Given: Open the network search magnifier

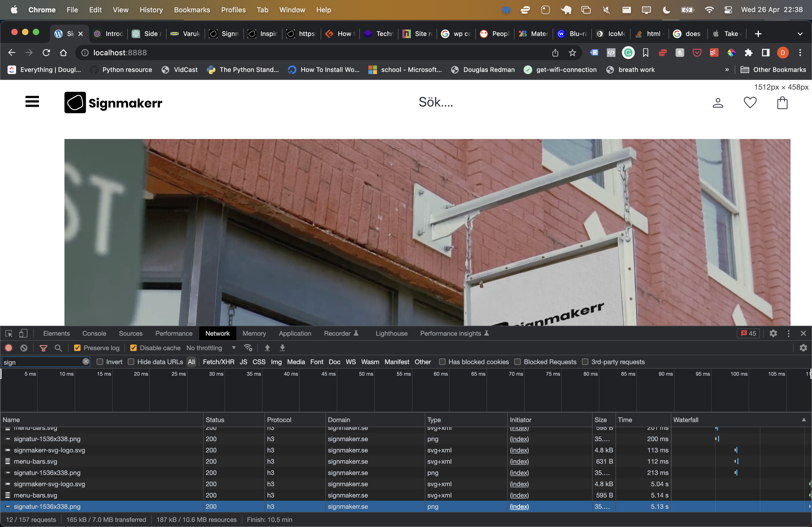Looking at the screenshot, I should 58,348.
